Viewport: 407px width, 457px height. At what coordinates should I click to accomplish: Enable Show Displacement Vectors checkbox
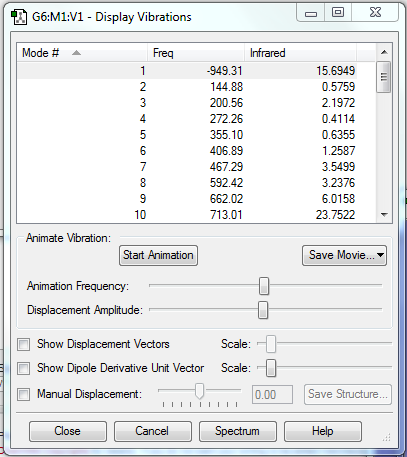24,344
